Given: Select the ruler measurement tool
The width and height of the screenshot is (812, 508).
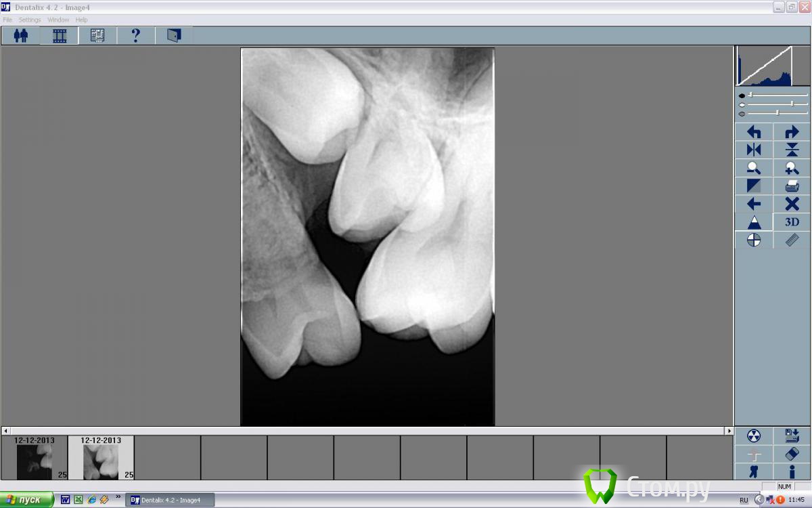Looking at the screenshot, I should pyautogui.click(x=790, y=239).
